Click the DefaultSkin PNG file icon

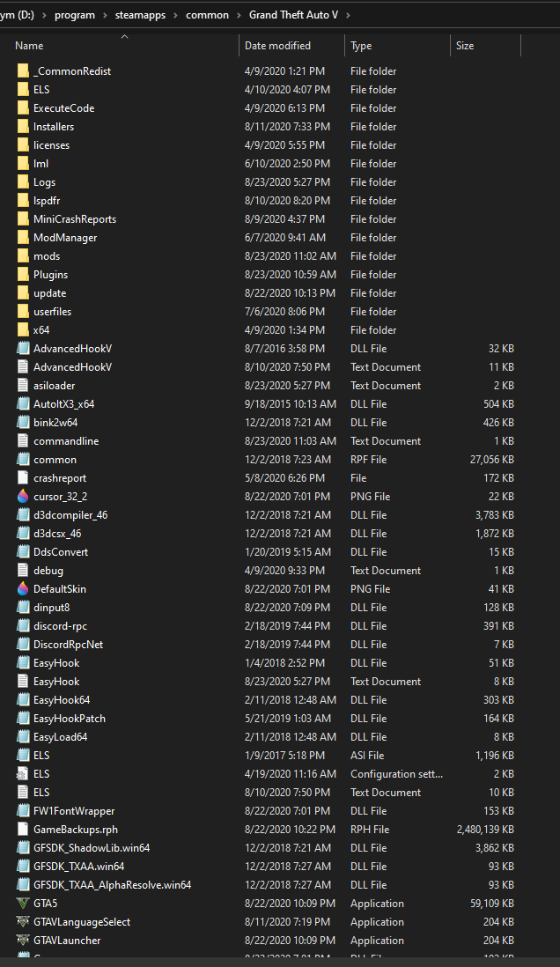[x=23, y=589]
